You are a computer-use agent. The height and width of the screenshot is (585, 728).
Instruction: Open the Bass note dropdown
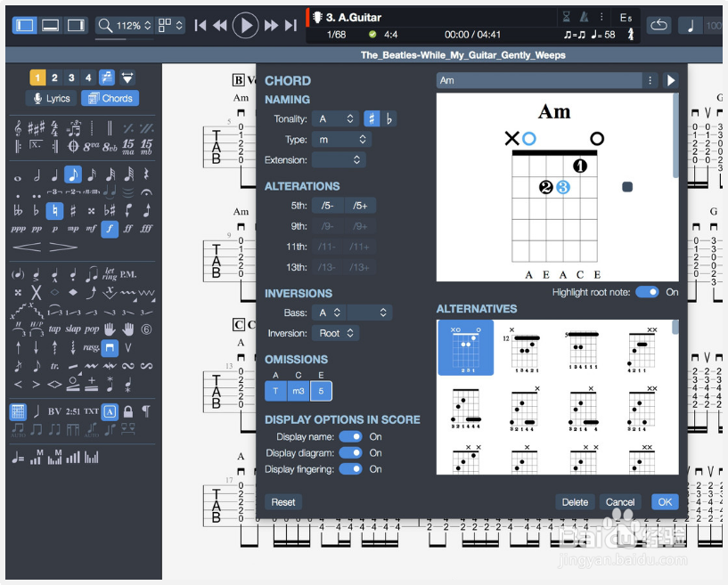point(329,313)
